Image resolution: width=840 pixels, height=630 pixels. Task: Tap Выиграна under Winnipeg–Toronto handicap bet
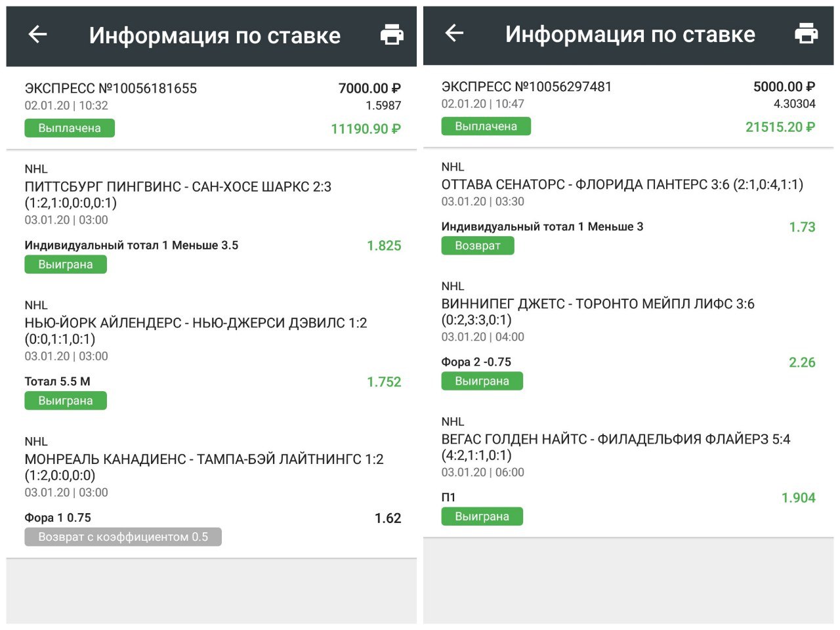pyautogui.click(x=482, y=381)
